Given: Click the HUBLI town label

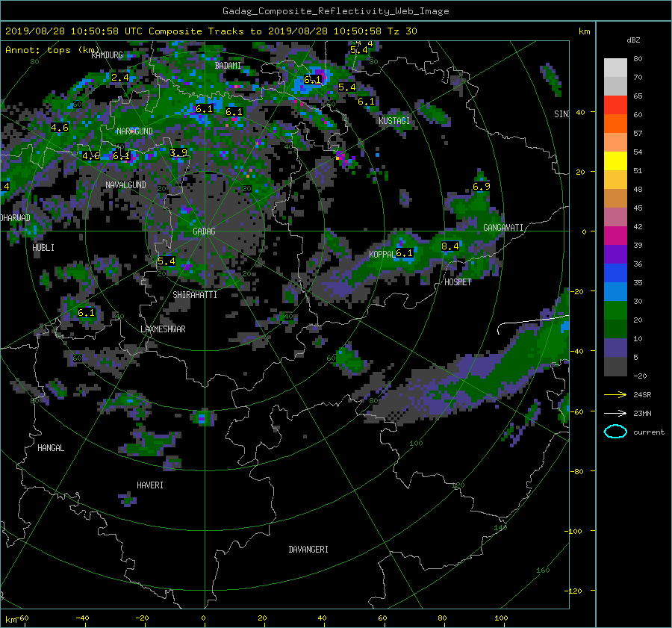Looking at the screenshot, I should 43,248.
